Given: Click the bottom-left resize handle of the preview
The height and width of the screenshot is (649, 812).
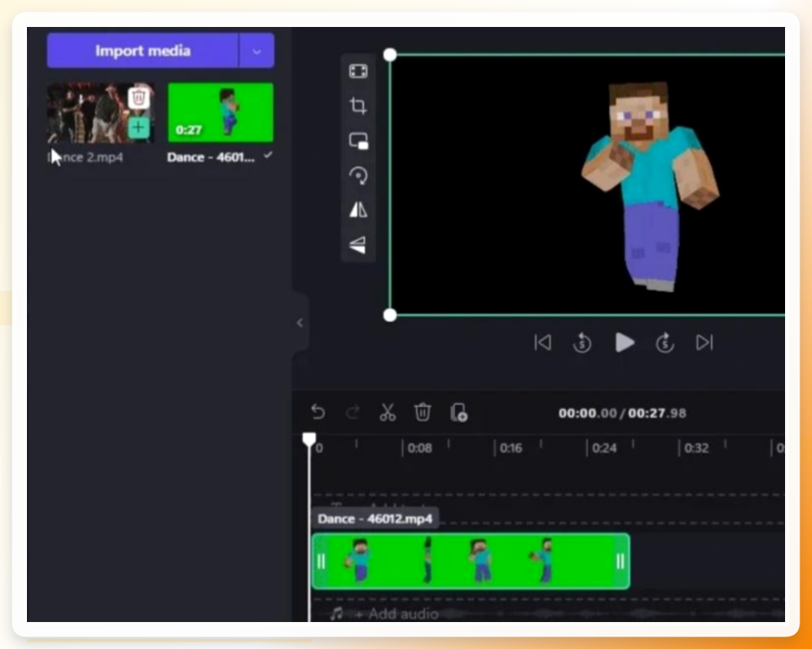Looking at the screenshot, I should 390,315.
